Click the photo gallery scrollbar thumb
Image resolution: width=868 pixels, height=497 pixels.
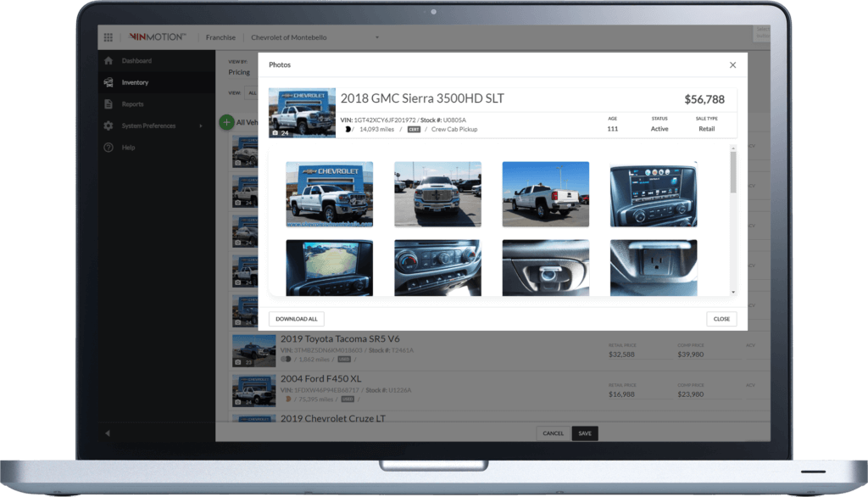point(733,172)
